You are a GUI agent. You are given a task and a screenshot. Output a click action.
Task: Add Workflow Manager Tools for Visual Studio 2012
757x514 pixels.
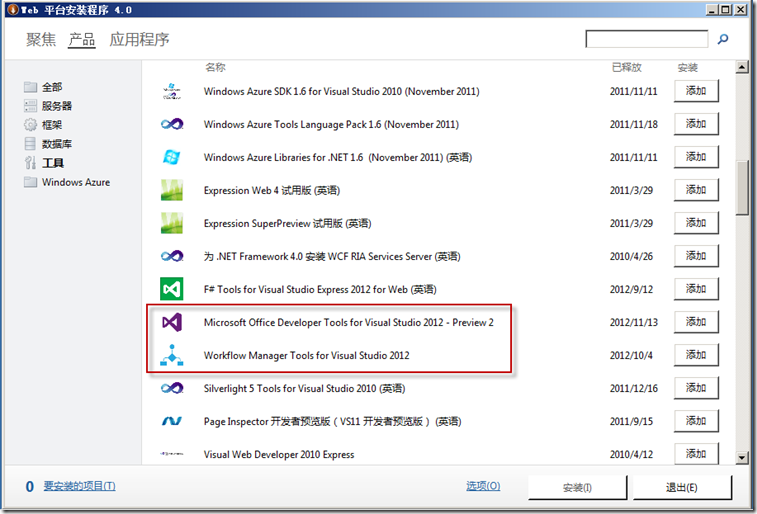[696, 355]
